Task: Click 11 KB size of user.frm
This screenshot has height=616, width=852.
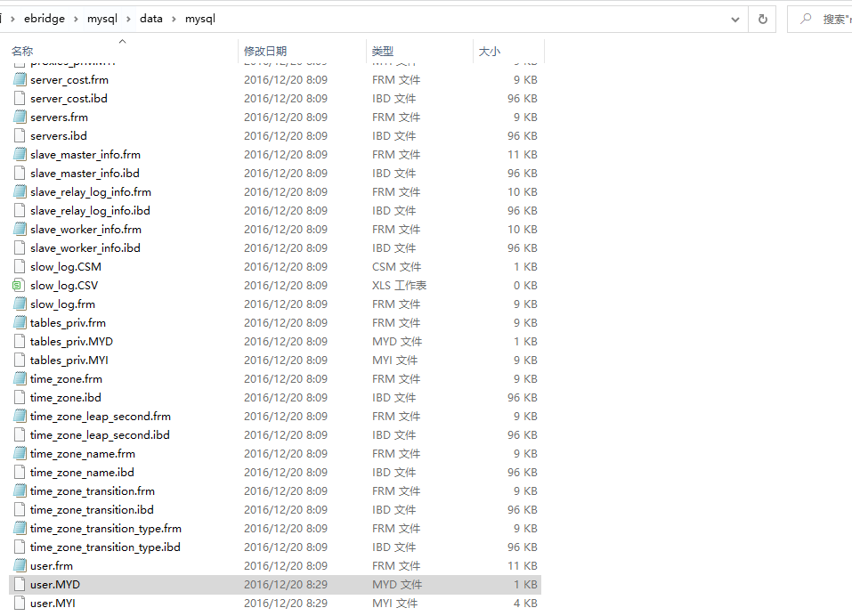Action: tap(523, 566)
